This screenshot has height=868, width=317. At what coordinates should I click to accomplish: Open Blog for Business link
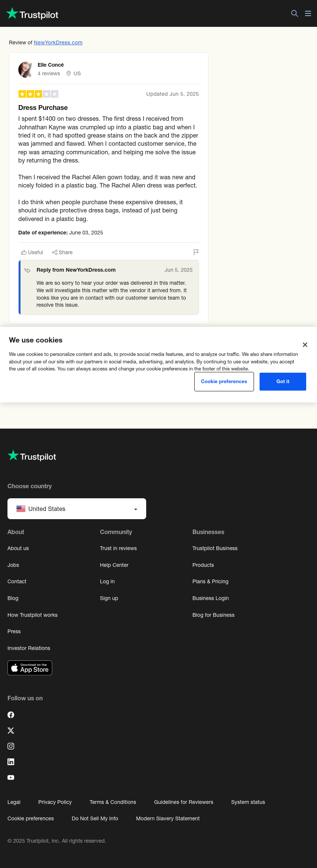[x=213, y=615]
